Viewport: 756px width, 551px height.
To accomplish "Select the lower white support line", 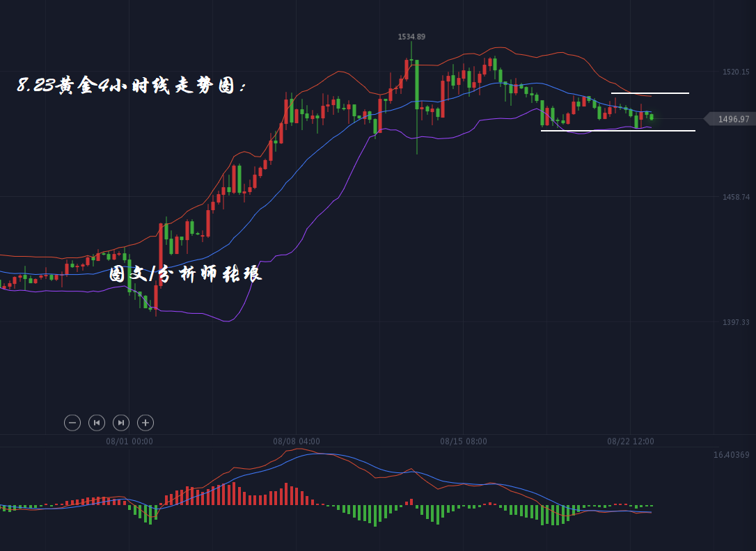I will coord(617,130).
